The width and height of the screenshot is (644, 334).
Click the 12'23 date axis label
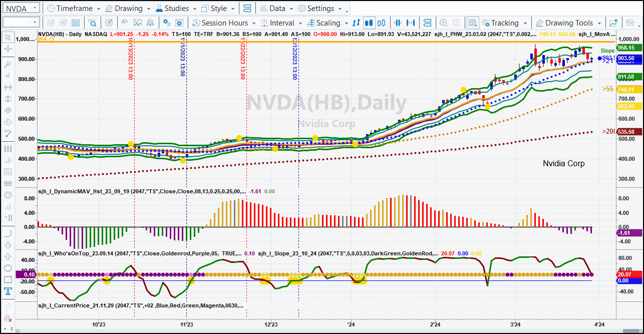tap(271, 324)
